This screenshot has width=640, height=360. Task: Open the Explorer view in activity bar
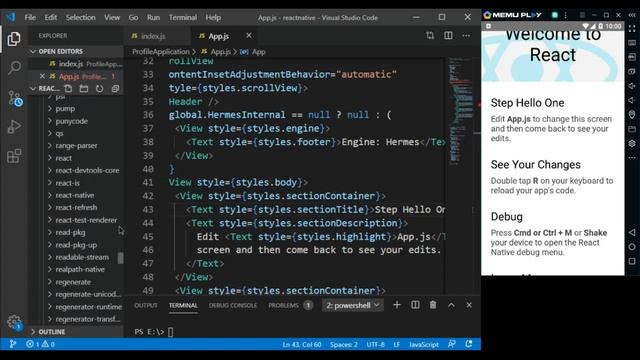coord(14,39)
